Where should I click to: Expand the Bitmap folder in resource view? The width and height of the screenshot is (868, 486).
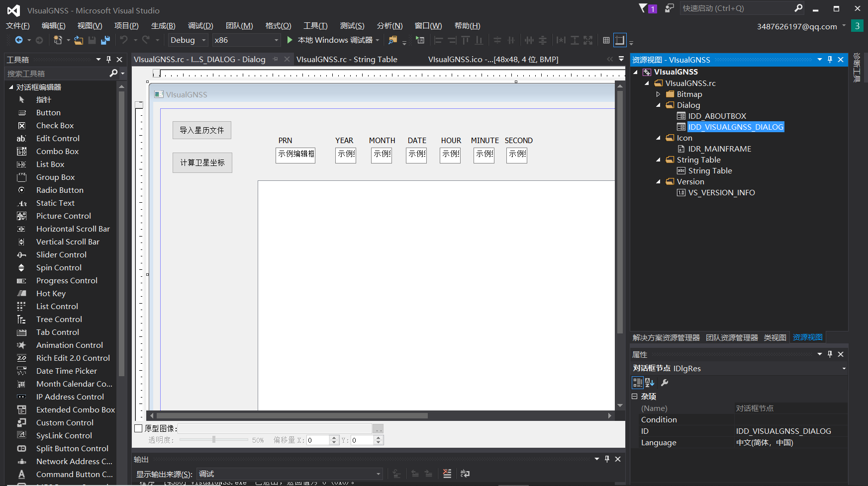[x=658, y=94]
